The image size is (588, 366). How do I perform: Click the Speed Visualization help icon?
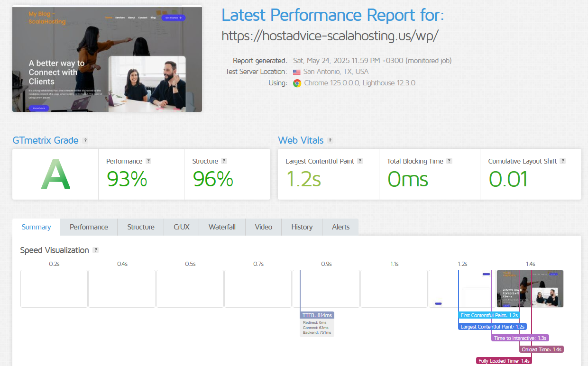pyautogui.click(x=96, y=250)
